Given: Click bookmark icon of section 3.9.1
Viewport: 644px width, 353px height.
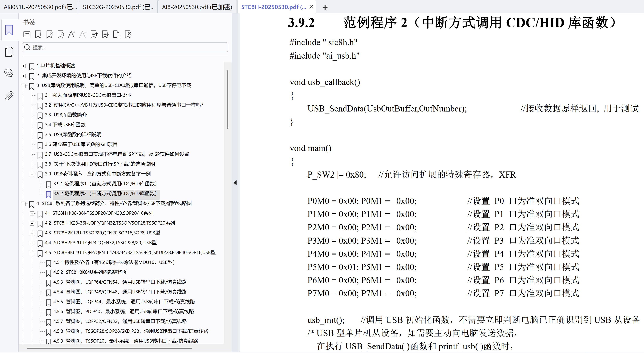Looking at the screenshot, I should [x=48, y=185].
